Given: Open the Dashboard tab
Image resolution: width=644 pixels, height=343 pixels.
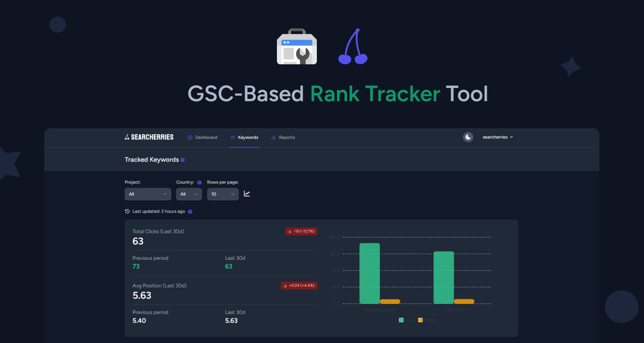Looking at the screenshot, I should [x=202, y=137].
